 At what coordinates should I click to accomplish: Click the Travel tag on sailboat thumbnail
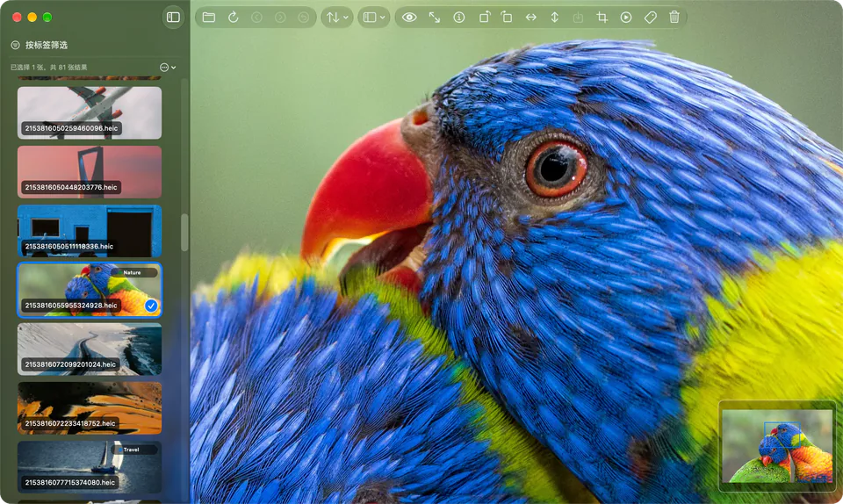(132, 450)
